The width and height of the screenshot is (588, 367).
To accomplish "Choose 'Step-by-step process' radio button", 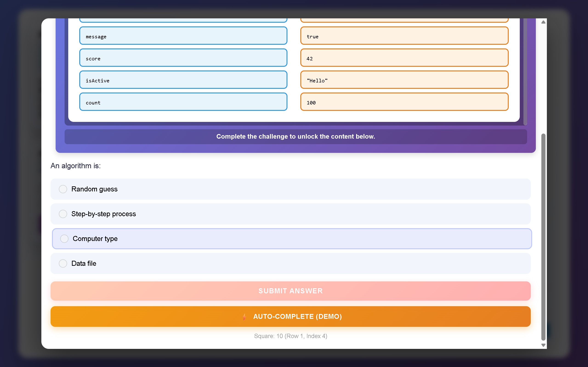I will [63, 214].
